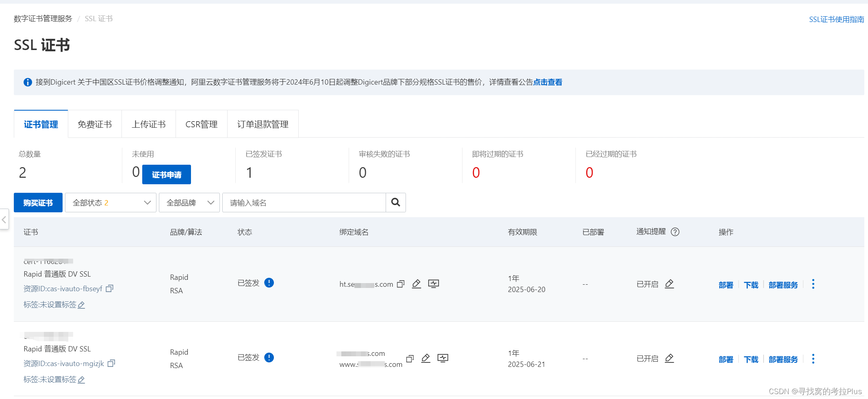
Task: Edit tag icon for cas-ivauto-mgizjk certificate
Action: coord(81,379)
